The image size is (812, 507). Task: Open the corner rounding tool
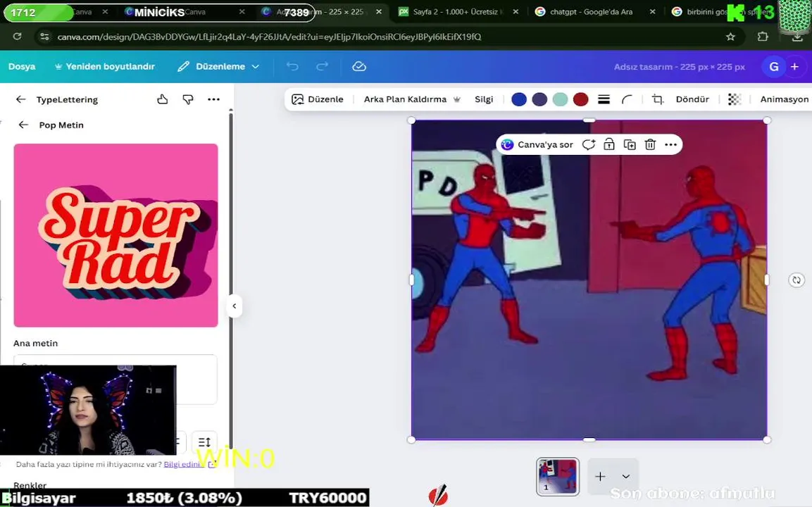pos(627,99)
